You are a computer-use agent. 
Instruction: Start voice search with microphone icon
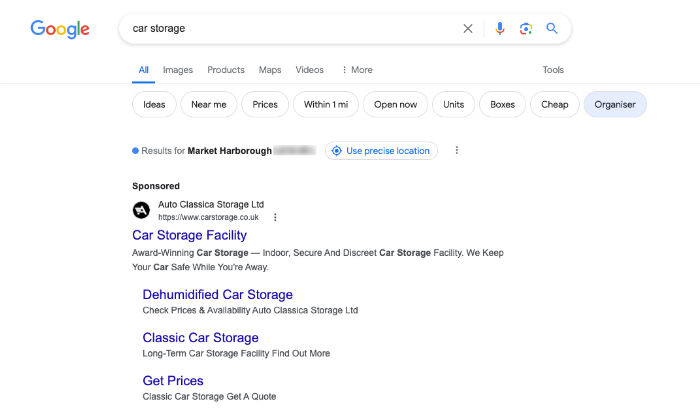click(500, 29)
